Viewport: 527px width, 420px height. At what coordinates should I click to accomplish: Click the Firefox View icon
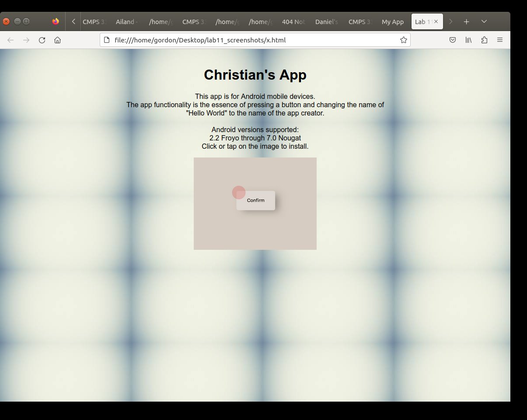pyautogui.click(x=56, y=21)
